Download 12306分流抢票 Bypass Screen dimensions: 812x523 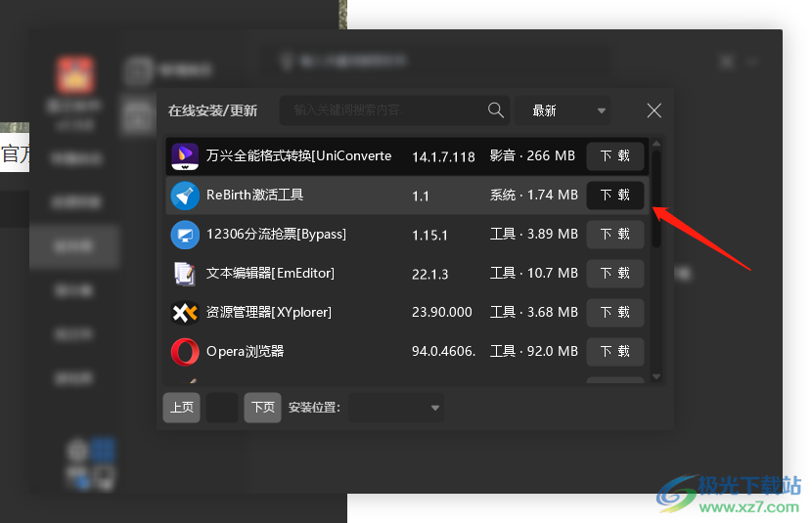coord(614,235)
